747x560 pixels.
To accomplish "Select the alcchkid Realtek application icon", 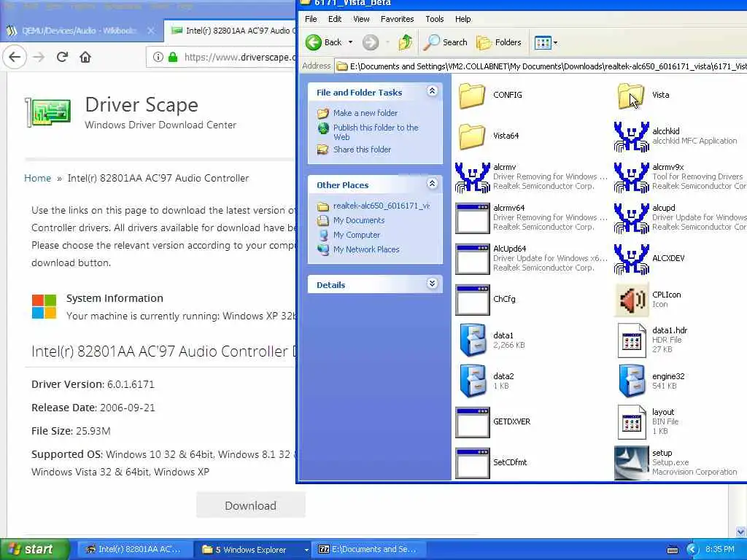I will click(x=631, y=136).
